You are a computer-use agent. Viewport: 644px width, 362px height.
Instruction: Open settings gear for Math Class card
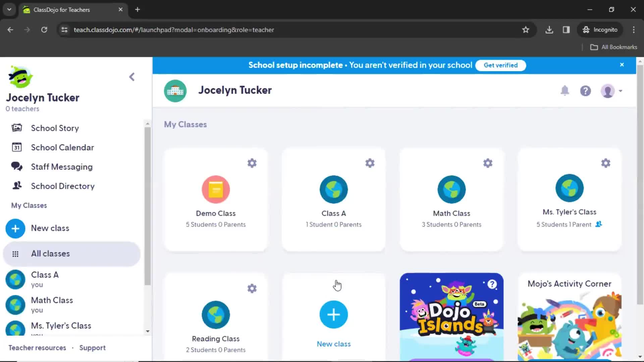488,163
